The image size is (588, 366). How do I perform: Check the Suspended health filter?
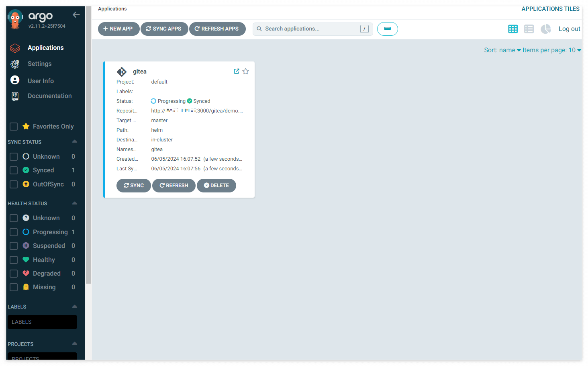(x=14, y=246)
